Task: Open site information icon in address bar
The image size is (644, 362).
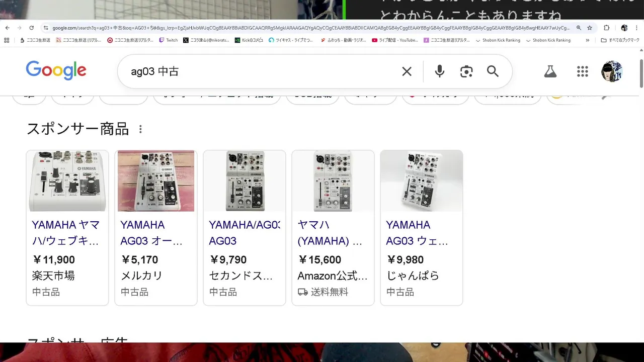Action: point(46,28)
